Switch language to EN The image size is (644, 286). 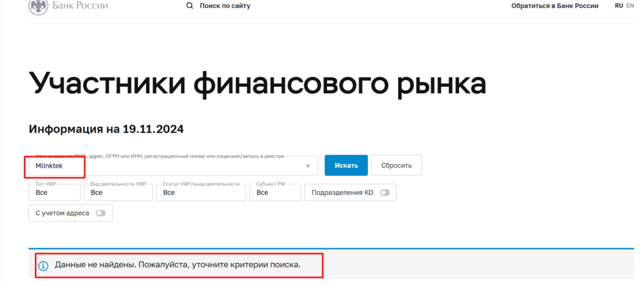click(630, 6)
